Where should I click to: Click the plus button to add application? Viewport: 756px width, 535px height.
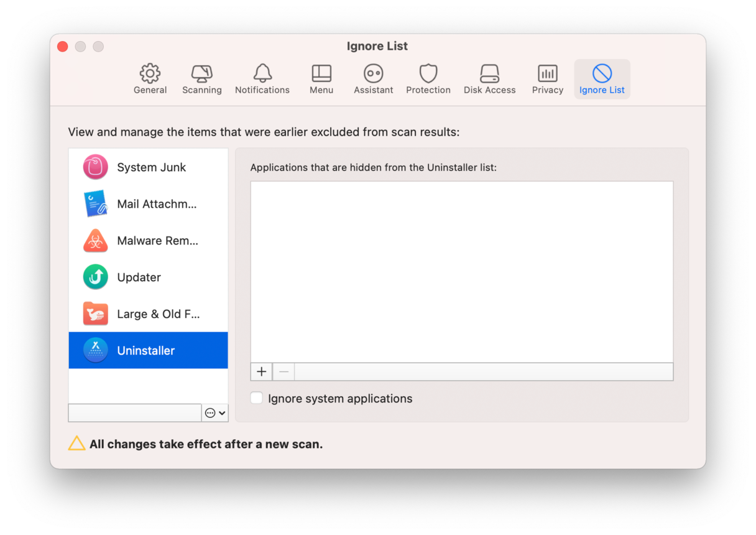262,371
